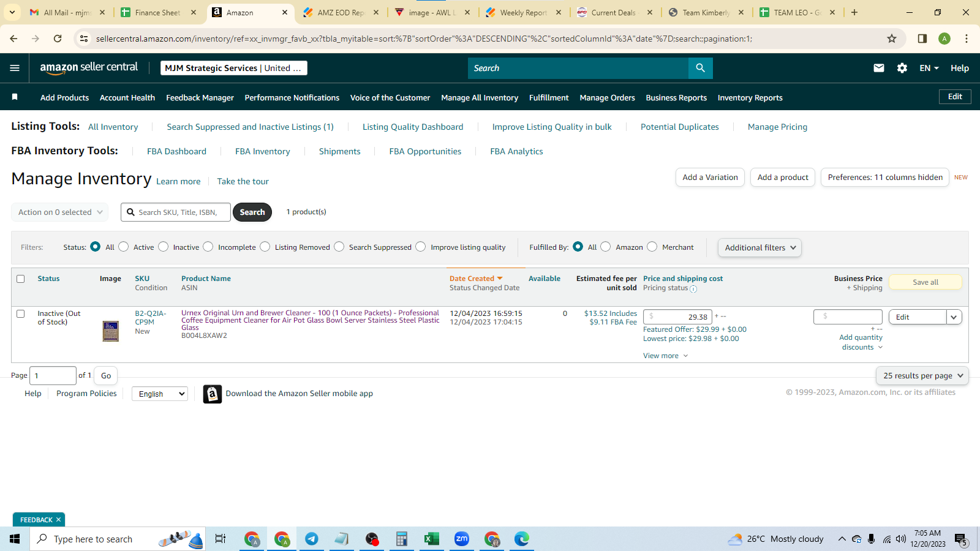Open the Urnex product name link
The height and width of the screenshot is (551, 980).
coord(311,320)
